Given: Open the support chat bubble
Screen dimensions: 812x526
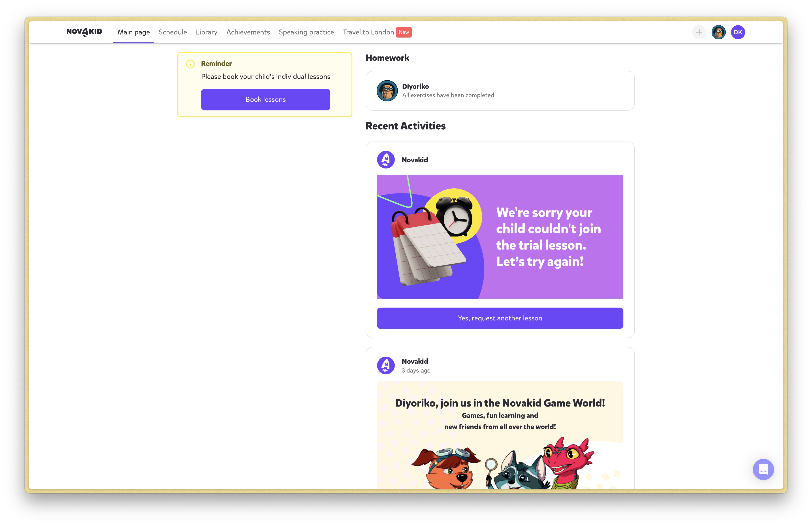Looking at the screenshot, I should point(763,469).
